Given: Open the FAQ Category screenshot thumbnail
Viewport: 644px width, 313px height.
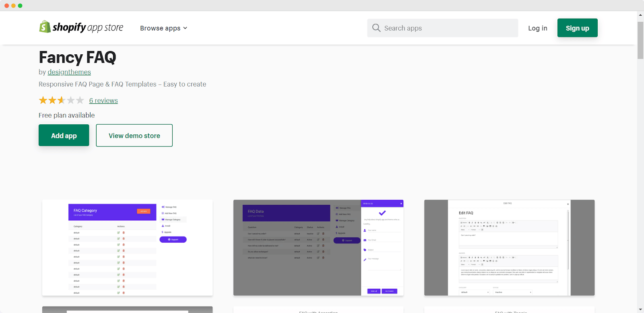Looking at the screenshot, I should (127, 248).
